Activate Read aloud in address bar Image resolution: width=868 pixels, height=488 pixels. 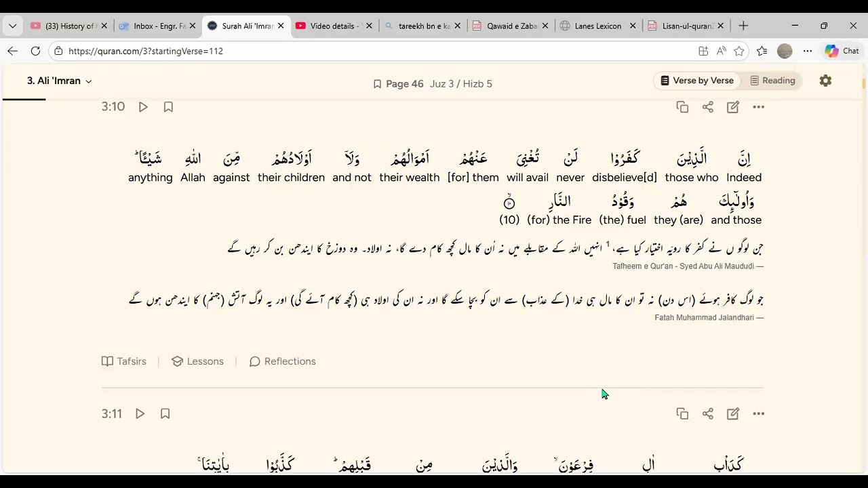pos(721,51)
